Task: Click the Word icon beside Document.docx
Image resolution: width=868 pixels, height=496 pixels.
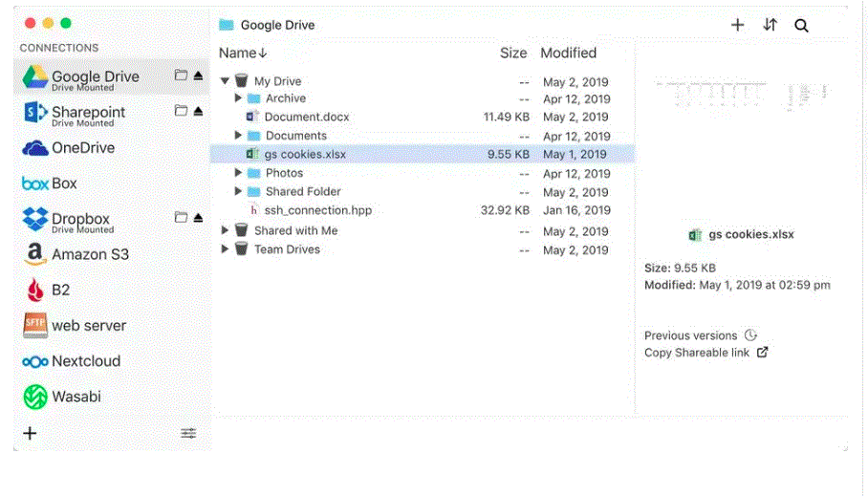Action: 252,117
